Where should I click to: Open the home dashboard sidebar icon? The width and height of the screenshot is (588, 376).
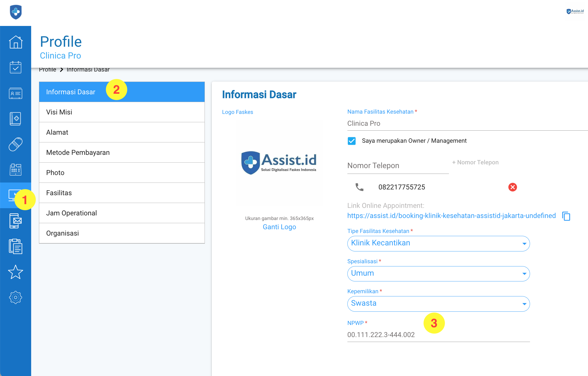(16, 42)
